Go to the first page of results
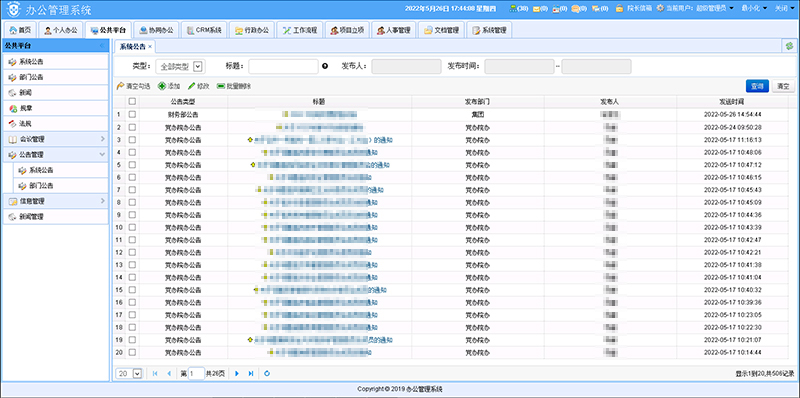 (155, 374)
